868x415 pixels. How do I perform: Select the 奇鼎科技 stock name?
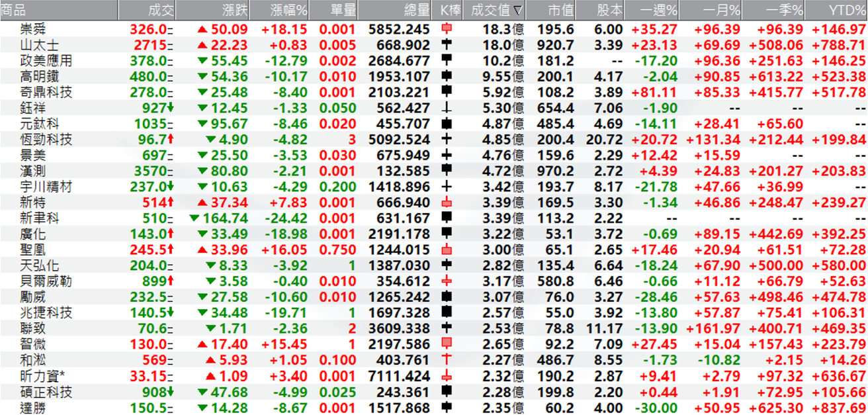click(46, 92)
